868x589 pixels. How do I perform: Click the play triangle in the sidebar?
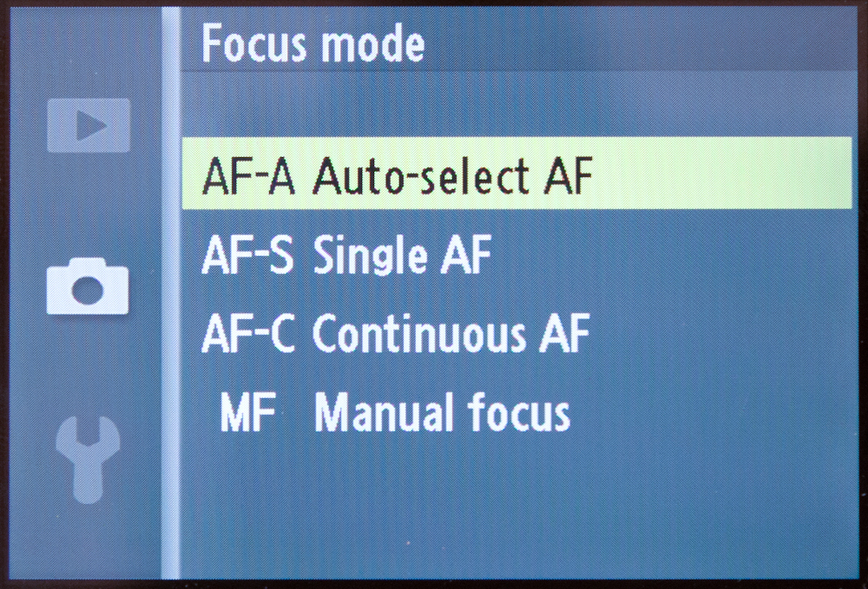click(89, 127)
